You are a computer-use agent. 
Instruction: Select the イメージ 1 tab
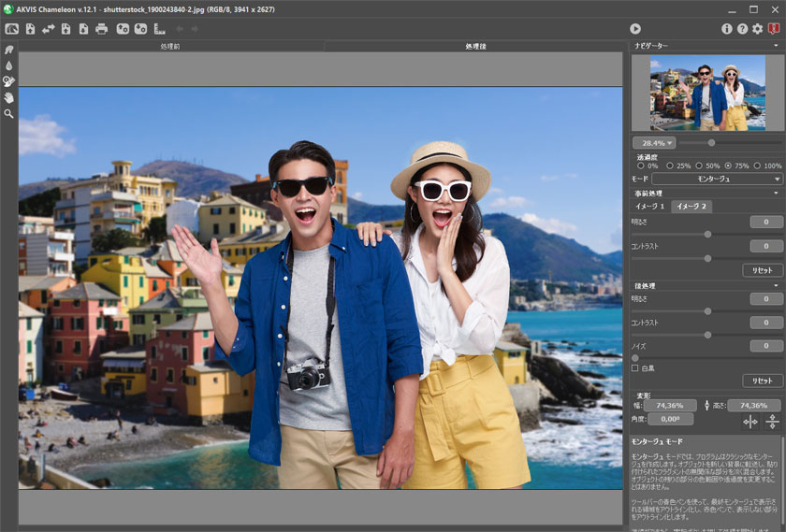[649, 207]
